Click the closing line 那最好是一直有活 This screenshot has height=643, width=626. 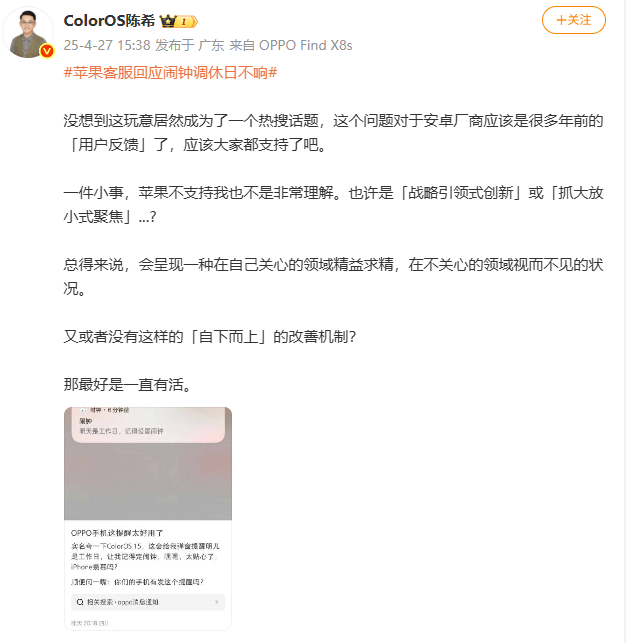[x=127, y=385]
